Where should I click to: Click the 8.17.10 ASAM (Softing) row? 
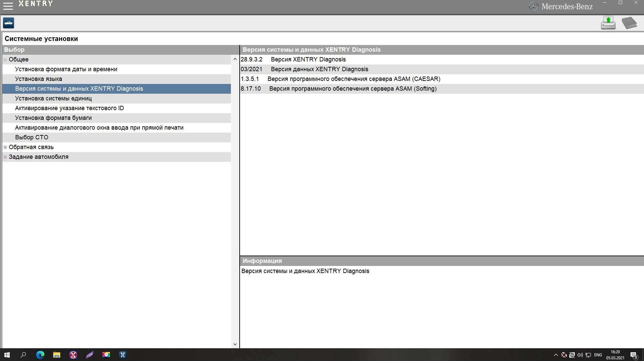point(442,89)
